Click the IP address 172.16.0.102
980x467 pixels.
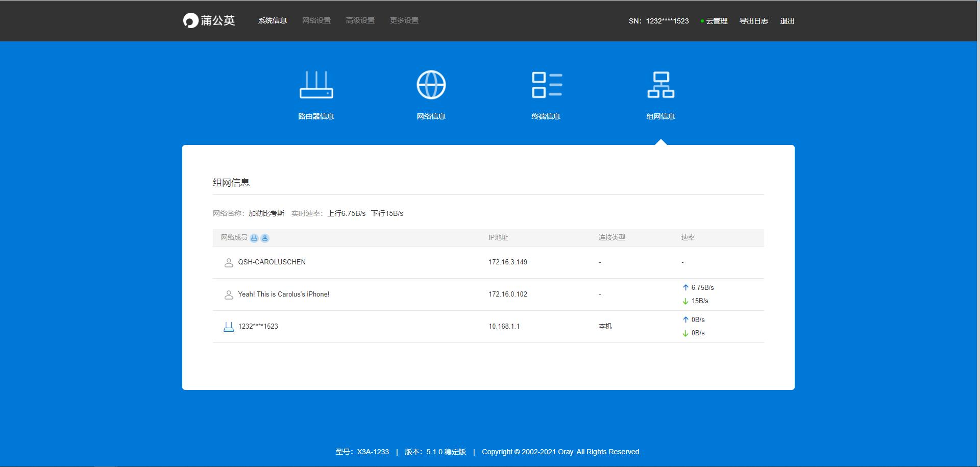pos(508,294)
